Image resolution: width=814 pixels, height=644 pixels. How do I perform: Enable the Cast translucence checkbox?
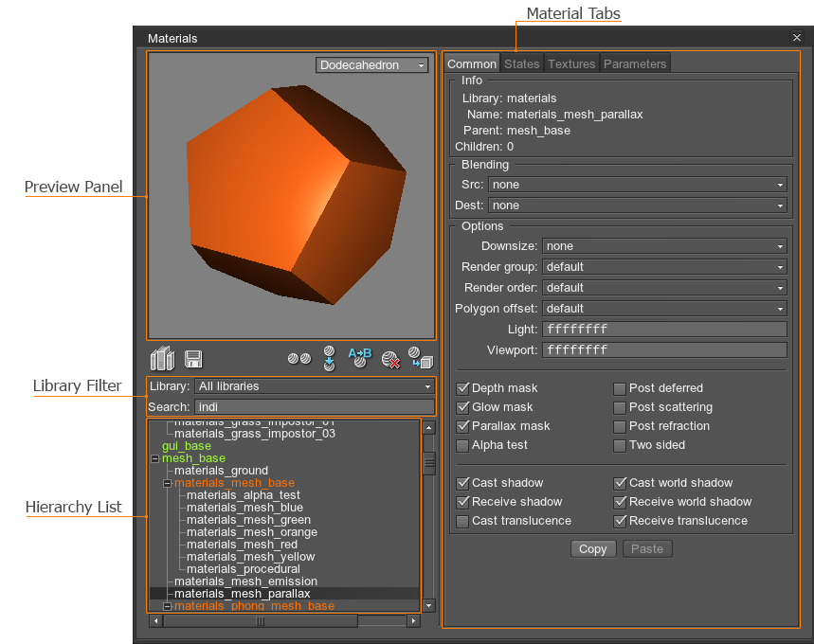tap(462, 521)
